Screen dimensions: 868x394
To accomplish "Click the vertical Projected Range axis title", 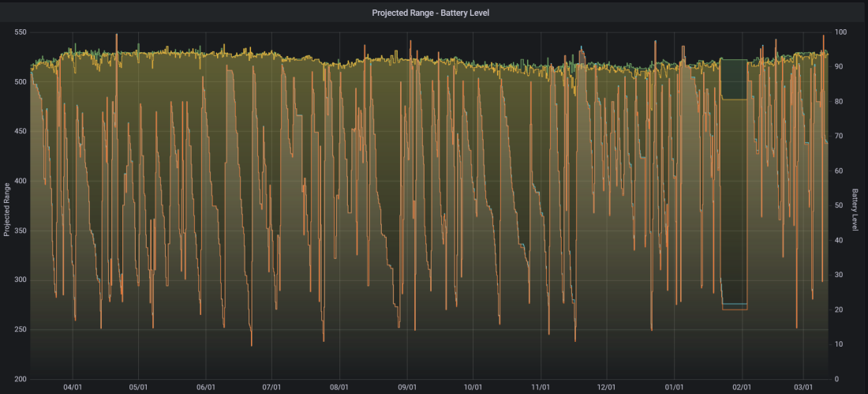I will coord(7,209).
